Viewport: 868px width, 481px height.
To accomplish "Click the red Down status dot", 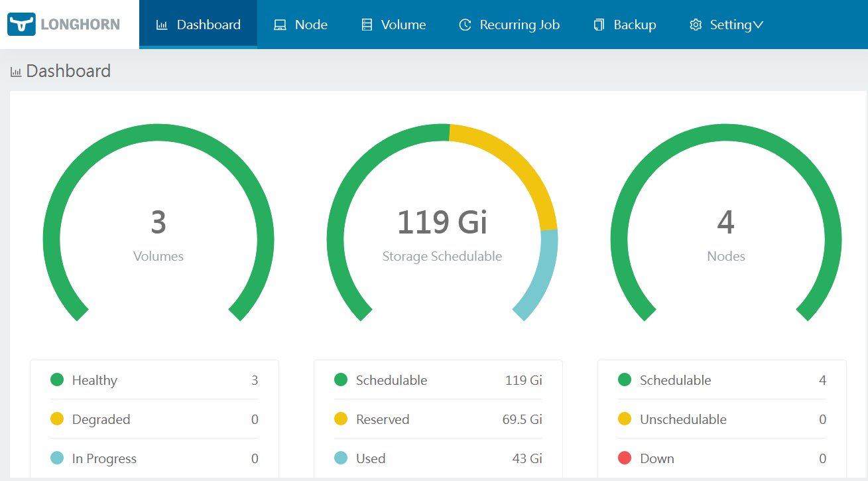I will click(x=624, y=458).
